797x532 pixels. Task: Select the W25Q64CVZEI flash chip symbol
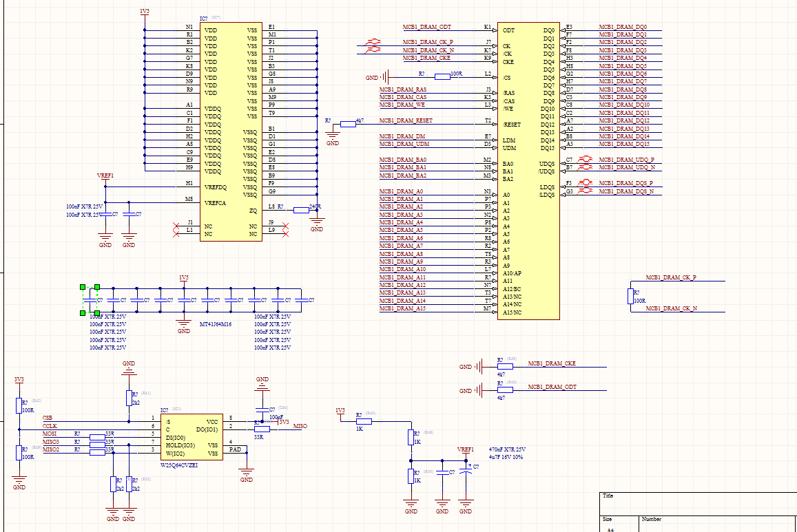pyautogui.click(x=192, y=437)
